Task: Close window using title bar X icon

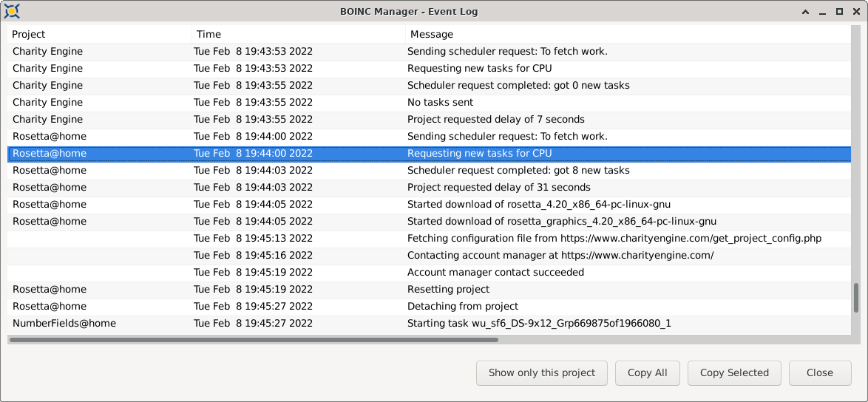Action: 856,12
